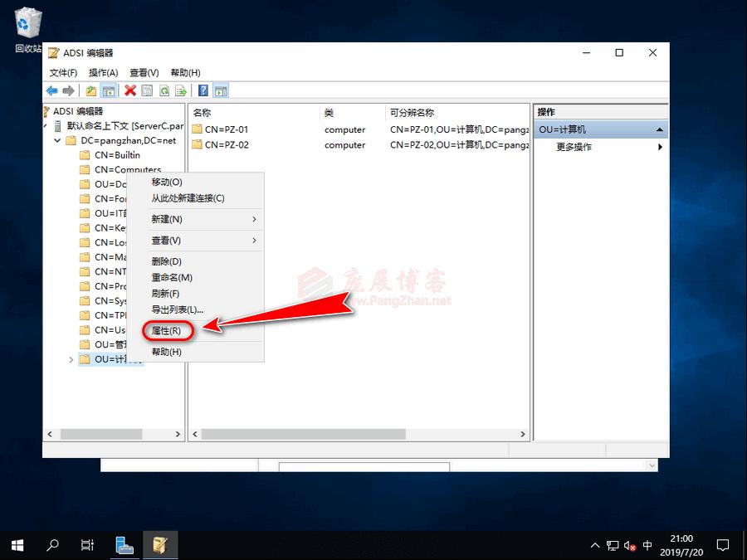The image size is (747, 560).
Task: Open the 更多操作 submenu arrow
Action: 660,147
